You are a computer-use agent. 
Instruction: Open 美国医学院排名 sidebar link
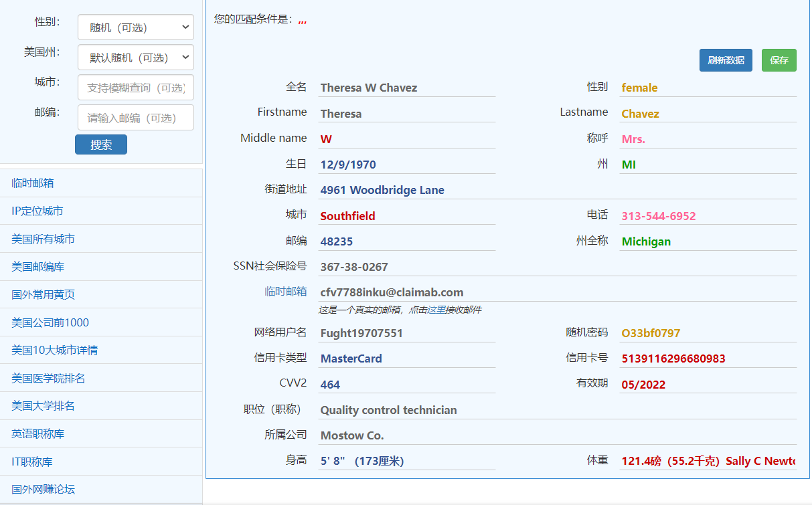tap(48, 378)
